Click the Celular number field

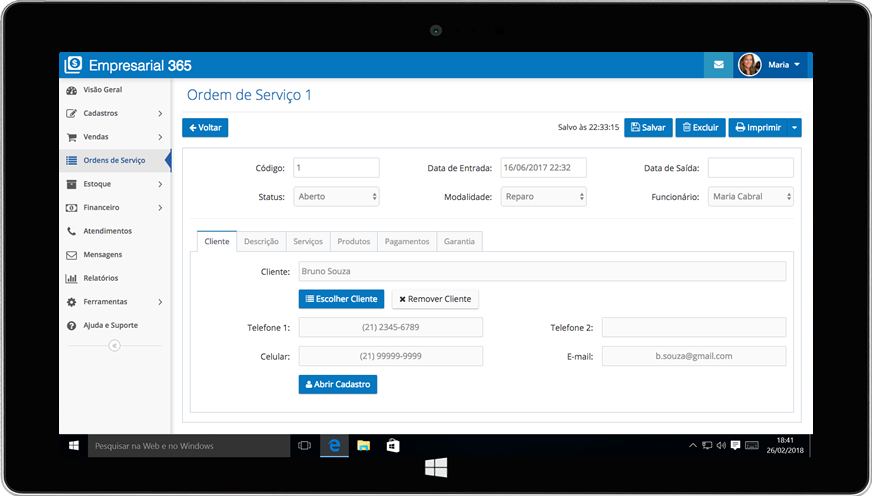tap(390, 356)
